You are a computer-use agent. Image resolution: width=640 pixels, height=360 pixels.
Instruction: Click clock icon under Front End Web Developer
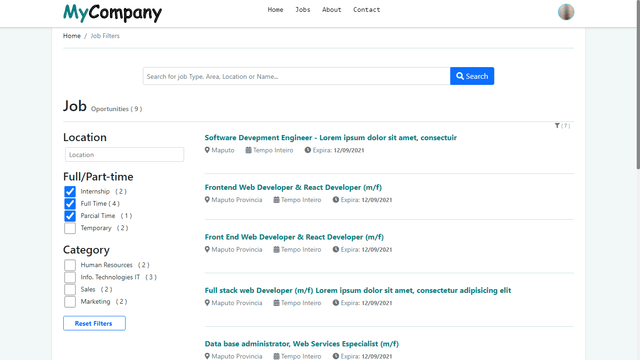[336, 249]
